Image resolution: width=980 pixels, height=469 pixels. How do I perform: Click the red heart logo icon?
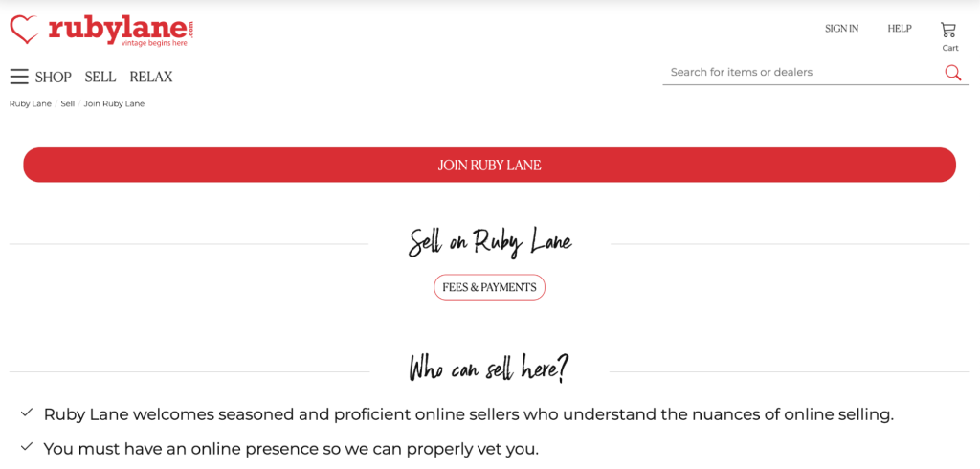[24, 29]
